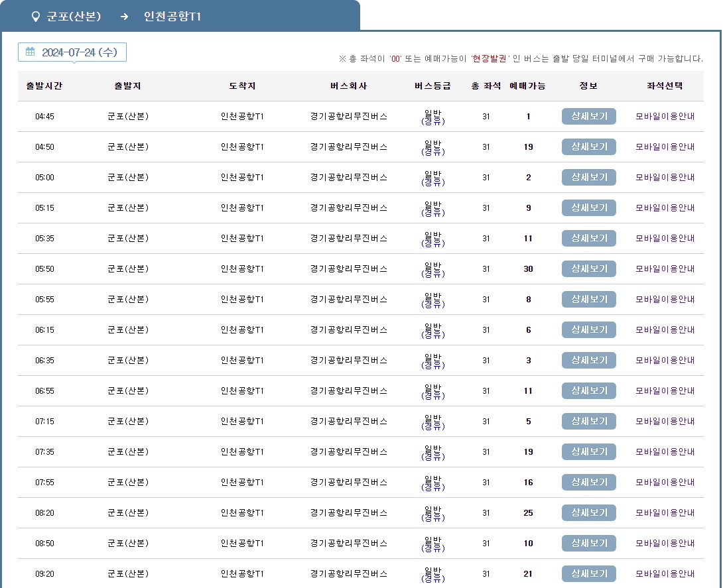The image size is (723, 588).
Task: Click 모바일이용안내 for the 05:55 bus
Action: [665, 299]
